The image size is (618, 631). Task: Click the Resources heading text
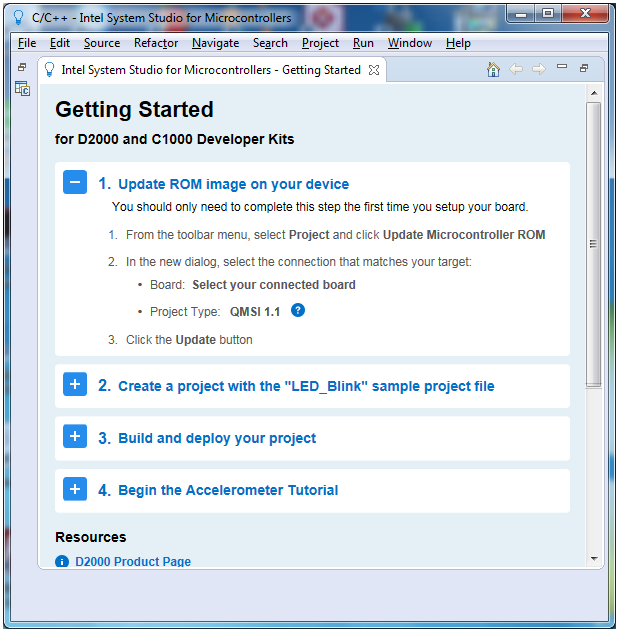(x=91, y=537)
